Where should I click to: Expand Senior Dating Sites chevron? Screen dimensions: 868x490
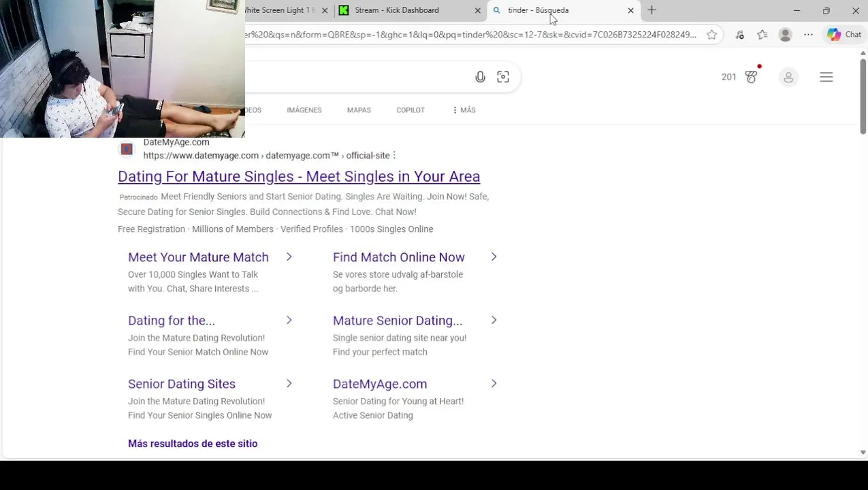[289, 383]
